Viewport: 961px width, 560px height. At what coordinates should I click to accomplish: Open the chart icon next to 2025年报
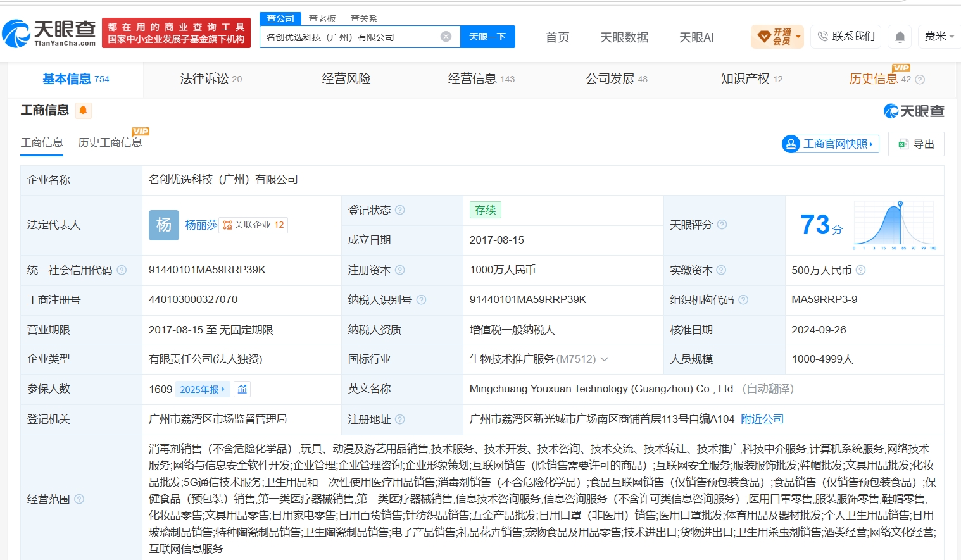242,389
